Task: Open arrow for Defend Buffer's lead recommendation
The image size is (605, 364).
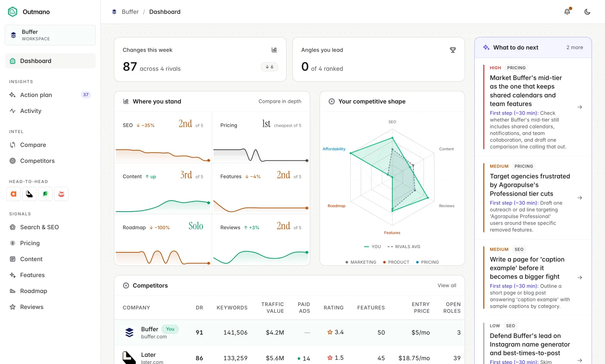Action: (x=580, y=360)
